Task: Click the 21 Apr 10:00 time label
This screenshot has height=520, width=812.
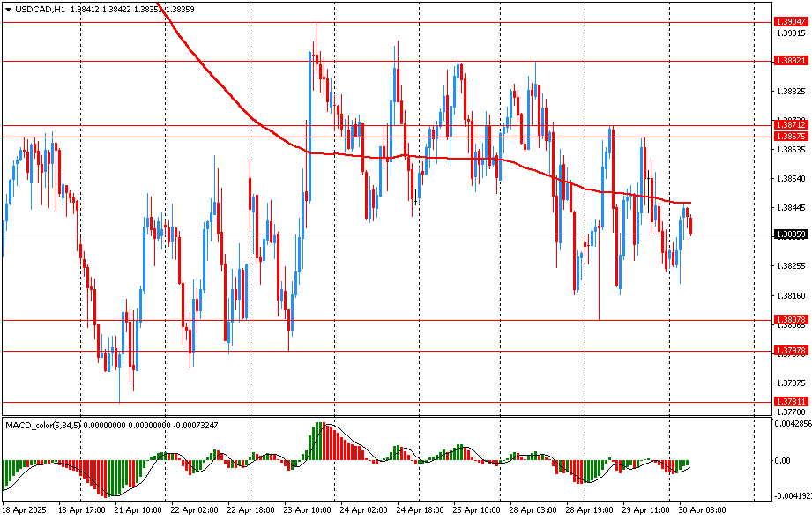Action: 139,509
